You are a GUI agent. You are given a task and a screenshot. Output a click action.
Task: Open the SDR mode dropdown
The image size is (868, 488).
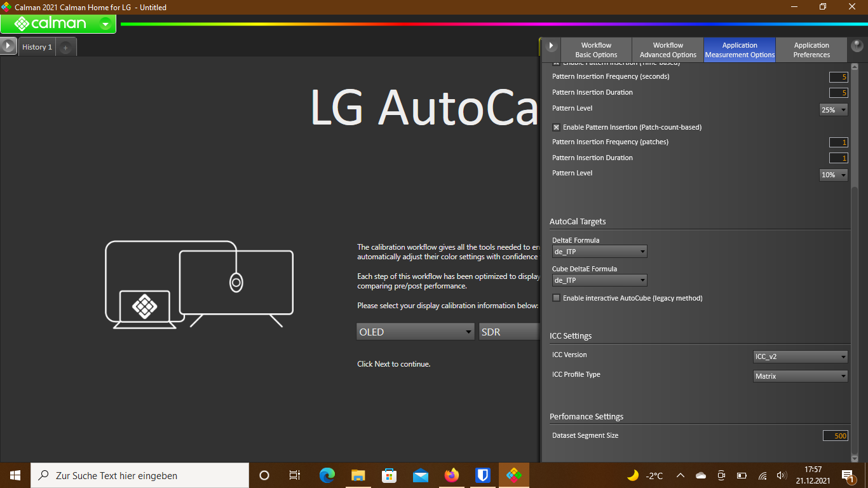[509, 332]
